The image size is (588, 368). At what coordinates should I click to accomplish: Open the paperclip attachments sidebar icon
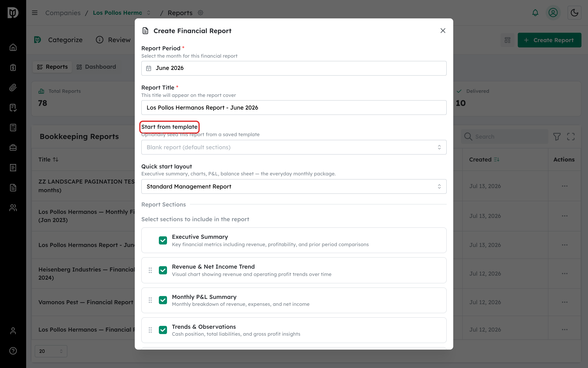coord(13,87)
